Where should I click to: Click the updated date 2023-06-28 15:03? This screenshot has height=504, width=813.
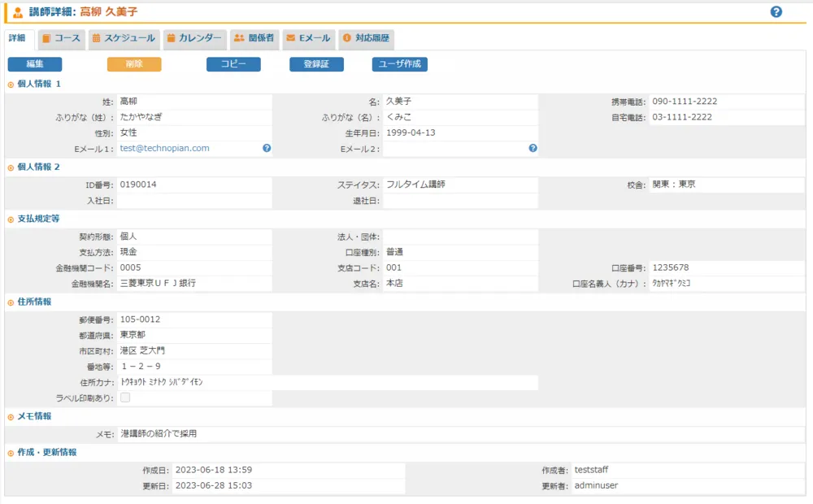click(214, 485)
